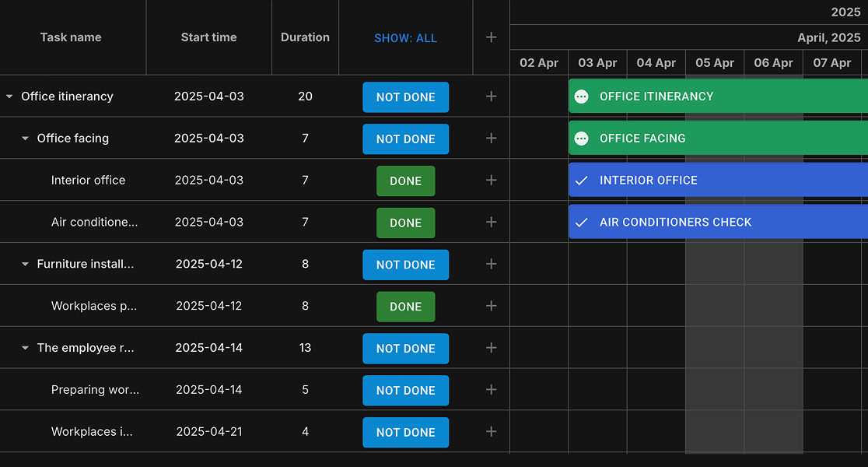Toggle Air conditioners DONE status button
Image resolution: width=868 pixels, height=467 pixels.
point(405,223)
